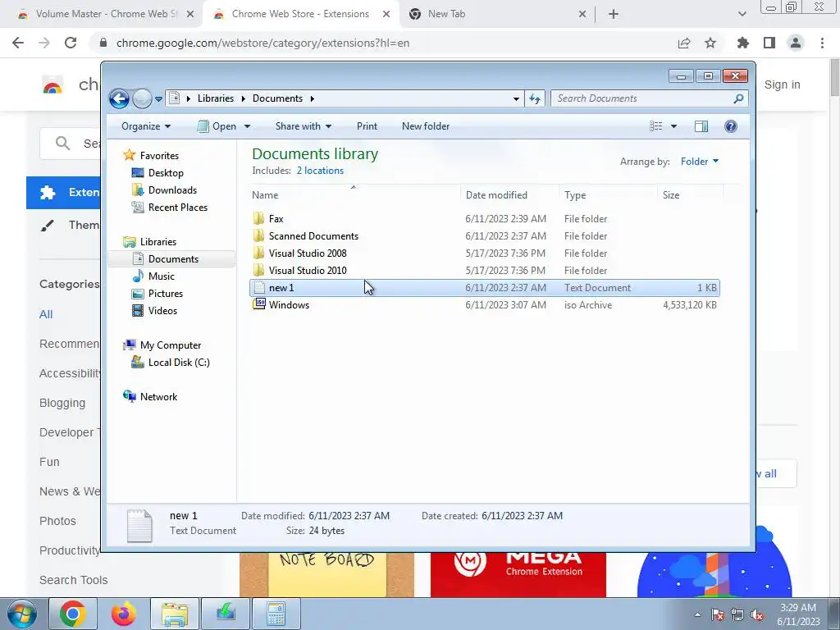Close the Chrome Web Store - Extensions tab
The height and width of the screenshot is (630, 840).
coord(386,15)
